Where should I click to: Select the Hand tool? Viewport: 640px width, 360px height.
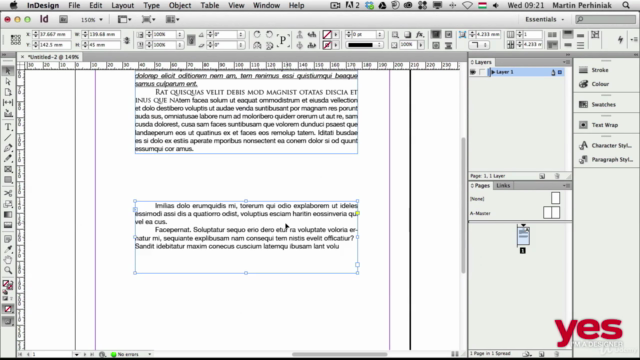click(8, 260)
